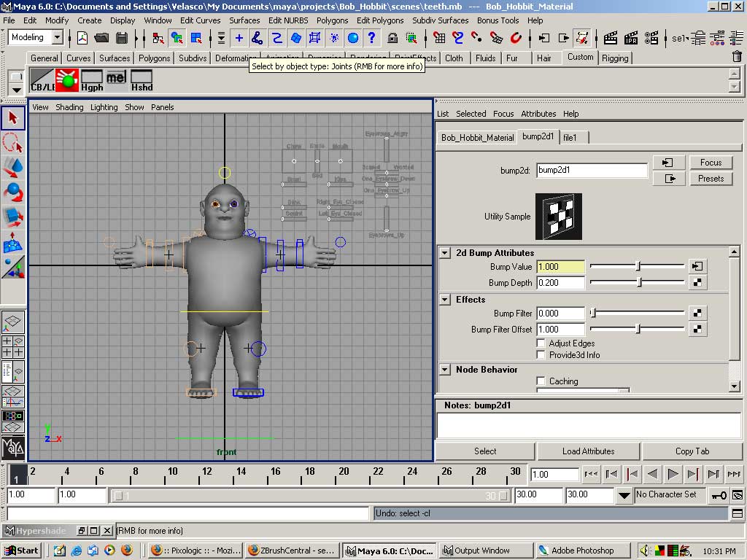Click the save scene floppy disk icon
Viewport: 747px width, 560px height.
(122, 38)
